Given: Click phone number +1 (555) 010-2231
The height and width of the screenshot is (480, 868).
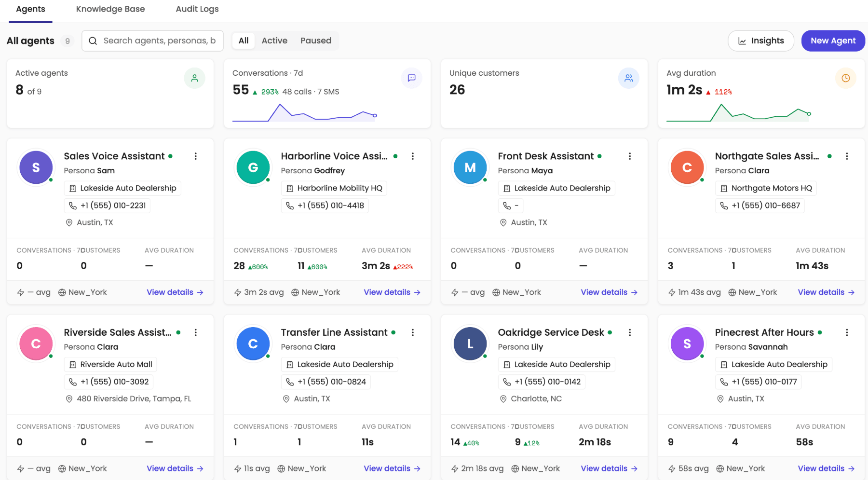Looking at the screenshot, I should pos(107,206).
